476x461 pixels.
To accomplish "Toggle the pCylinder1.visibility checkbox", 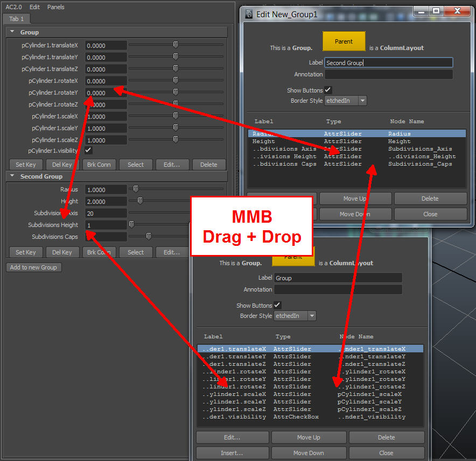I will click(x=88, y=151).
